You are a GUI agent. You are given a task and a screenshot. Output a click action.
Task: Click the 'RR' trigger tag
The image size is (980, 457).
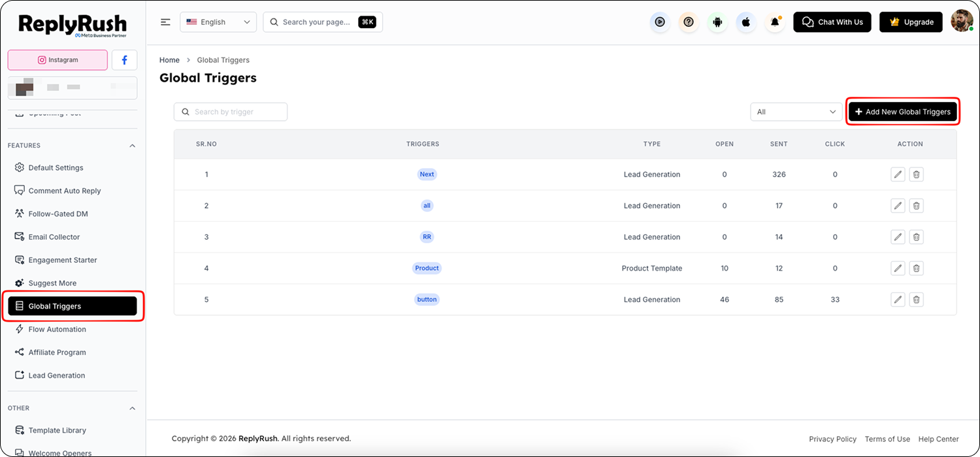pyautogui.click(x=427, y=237)
